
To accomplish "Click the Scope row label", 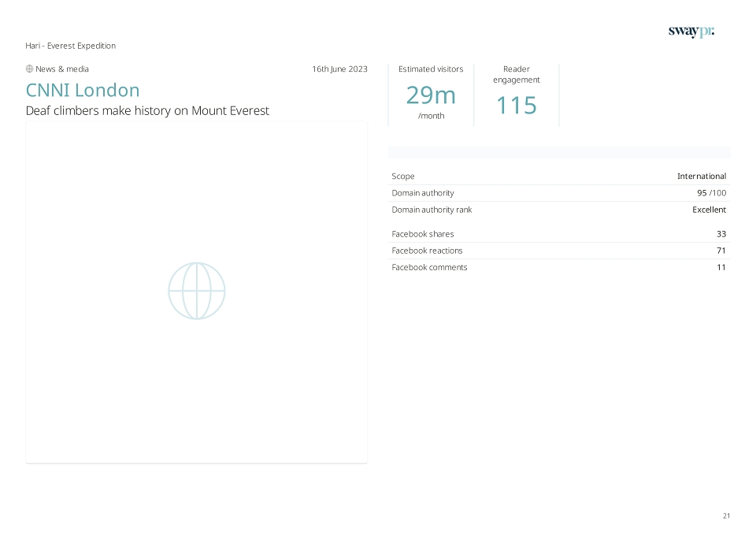I will (403, 176).
